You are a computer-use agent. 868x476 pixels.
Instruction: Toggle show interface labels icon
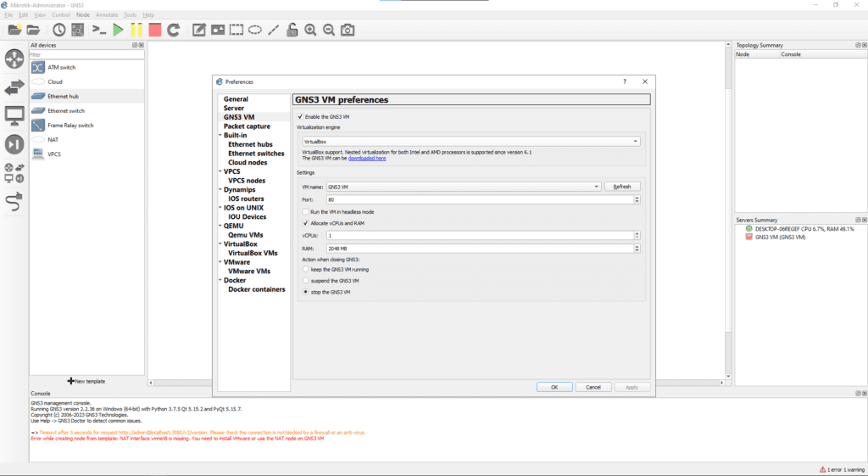tap(77, 30)
